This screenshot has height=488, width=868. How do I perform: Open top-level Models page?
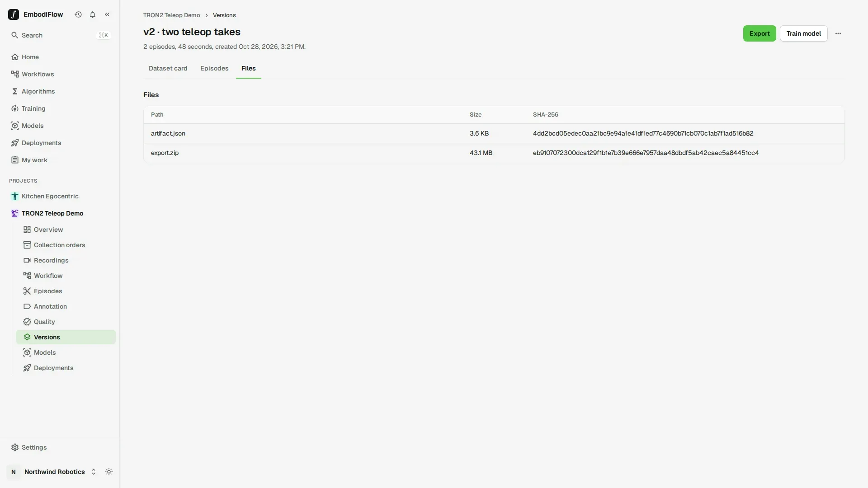pos(60,126)
